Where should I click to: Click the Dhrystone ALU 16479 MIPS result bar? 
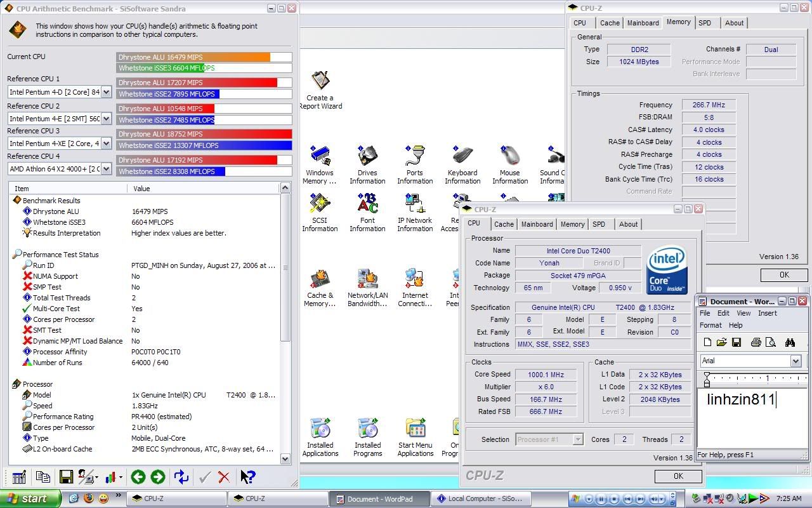tap(204, 57)
